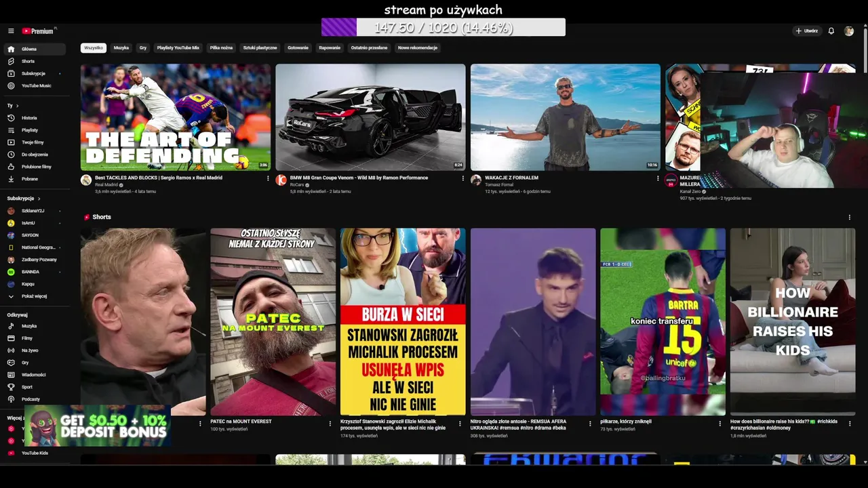
Task: Select the Sztuki plastyczne chip
Action: pyautogui.click(x=260, y=48)
